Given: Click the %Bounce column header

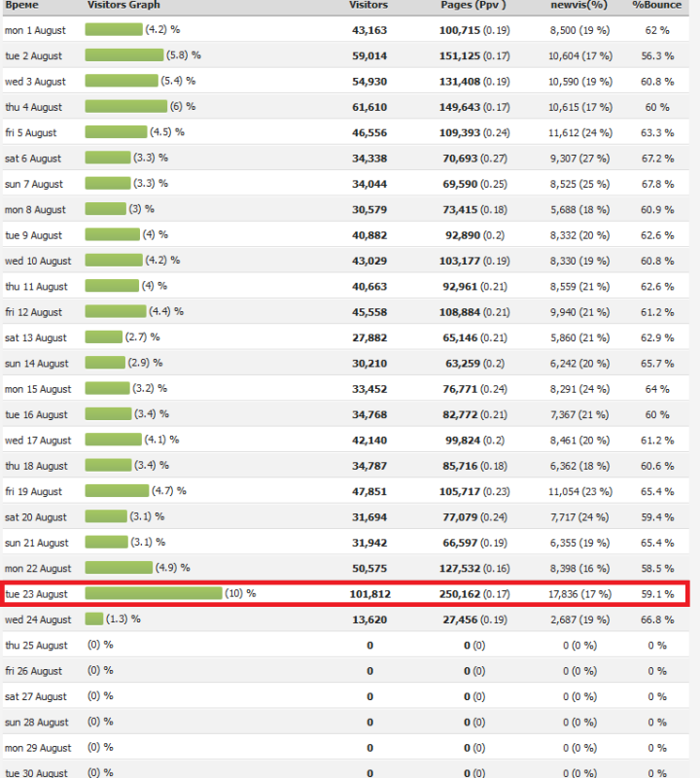Looking at the screenshot, I should pyautogui.click(x=657, y=5).
